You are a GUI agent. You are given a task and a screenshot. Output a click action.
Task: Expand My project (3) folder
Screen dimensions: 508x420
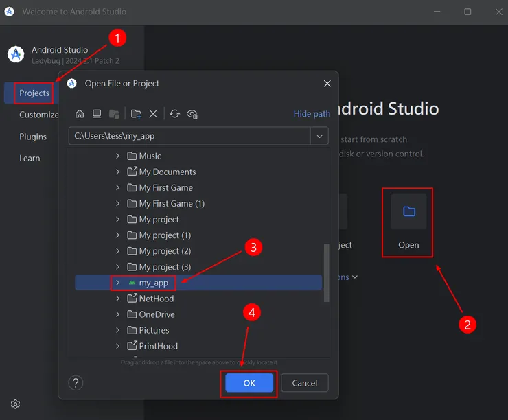click(x=118, y=267)
